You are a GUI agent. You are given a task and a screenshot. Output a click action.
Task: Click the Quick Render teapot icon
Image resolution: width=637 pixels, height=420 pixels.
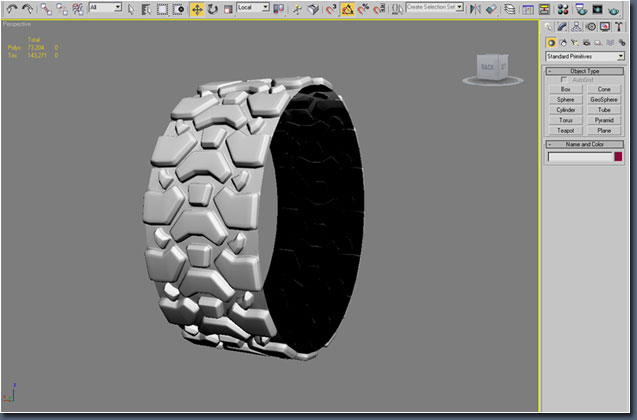613,9
